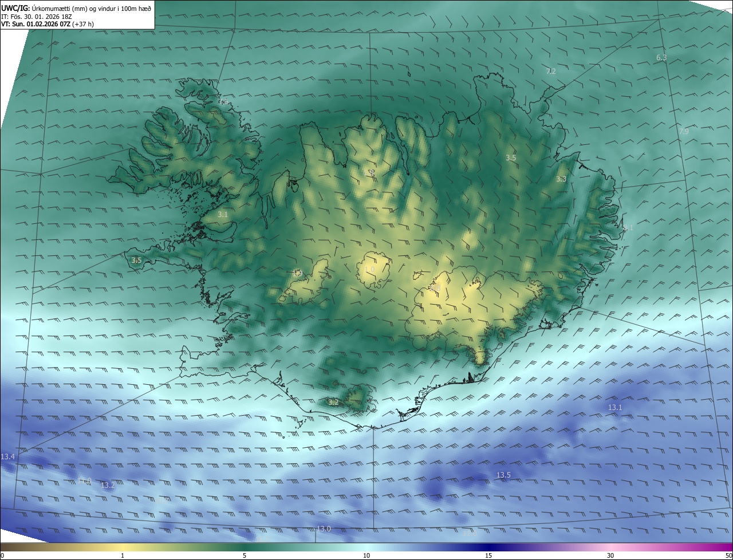Image resolution: width=733 pixels, height=560 pixels.
Task: Click the map value 13.0
Action: coord(324,529)
